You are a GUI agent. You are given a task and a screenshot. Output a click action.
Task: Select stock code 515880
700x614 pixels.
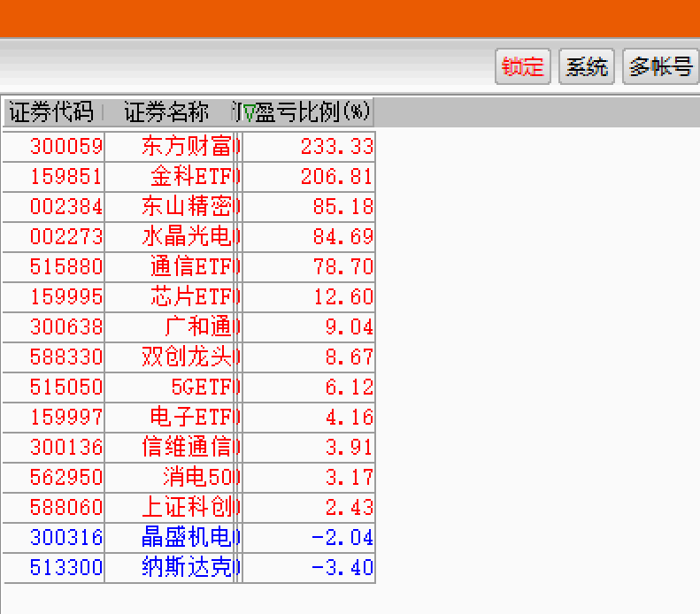pyautogui.click(x=66, y=267)
